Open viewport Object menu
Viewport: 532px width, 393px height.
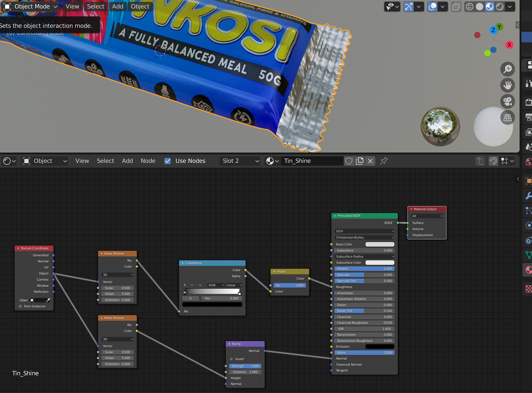[x=140, y=6]
